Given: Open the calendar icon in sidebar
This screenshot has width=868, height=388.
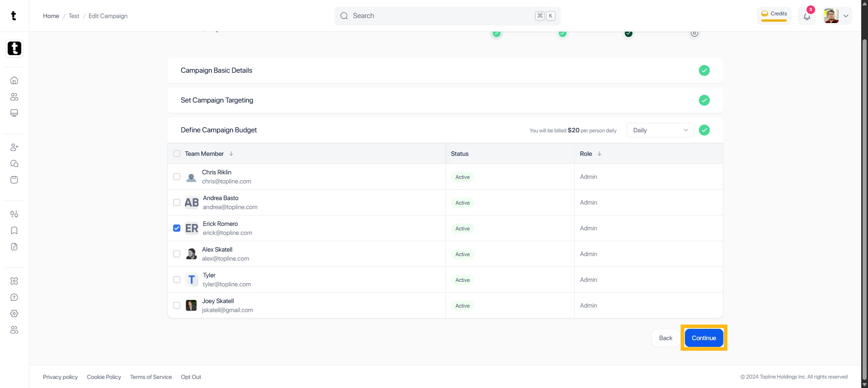Looking at the screenshot, I should pyautogui.click(x=14, y=180).
